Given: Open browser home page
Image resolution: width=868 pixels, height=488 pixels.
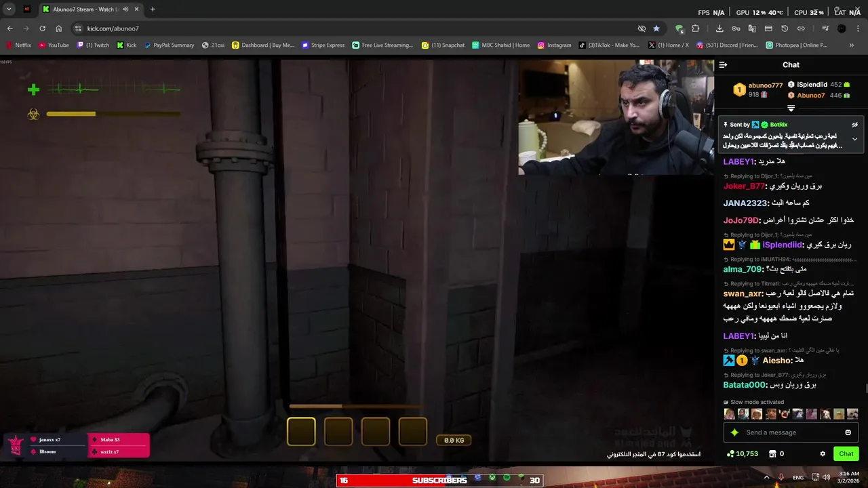Looking at the screenshot, I should click(x=59, y=28).
